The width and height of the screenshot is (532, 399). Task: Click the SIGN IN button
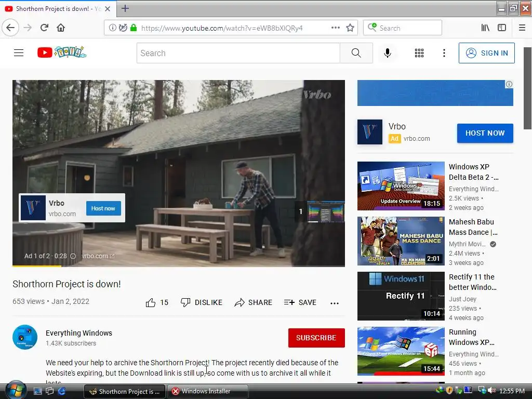(x=486, y=53)
